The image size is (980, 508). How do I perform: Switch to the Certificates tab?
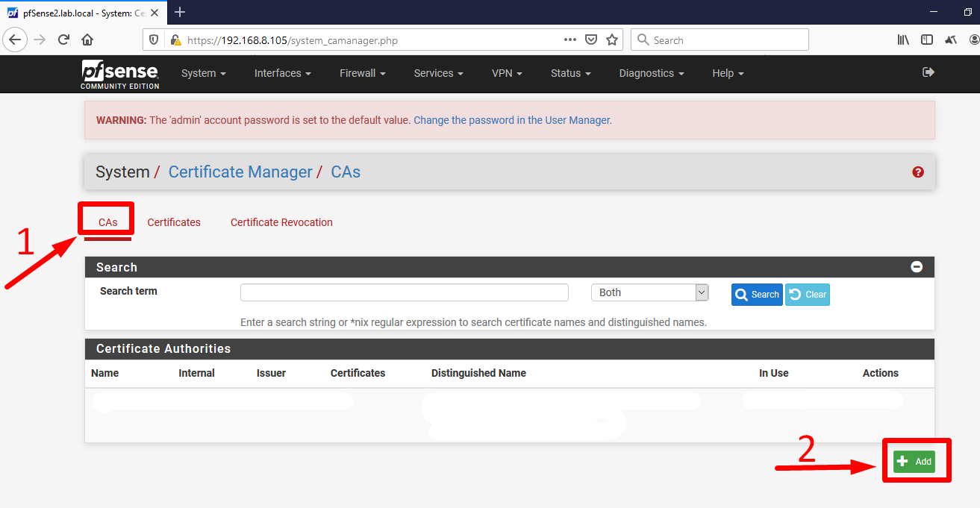pyautogui.click(x=174, y=222)
